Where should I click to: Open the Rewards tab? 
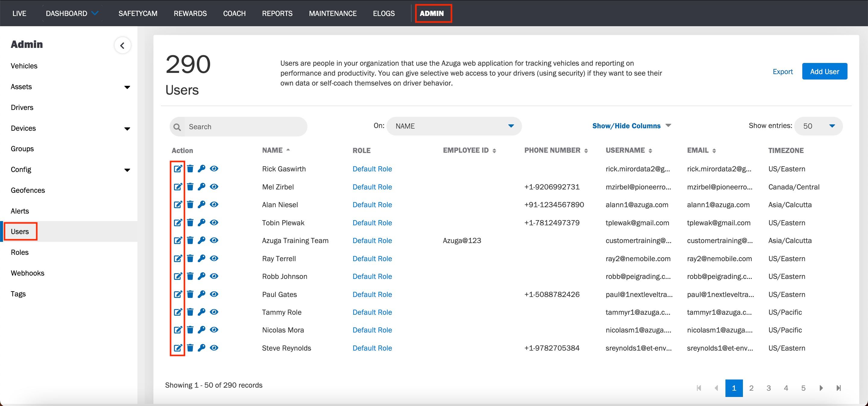click(x=190, y=14)
